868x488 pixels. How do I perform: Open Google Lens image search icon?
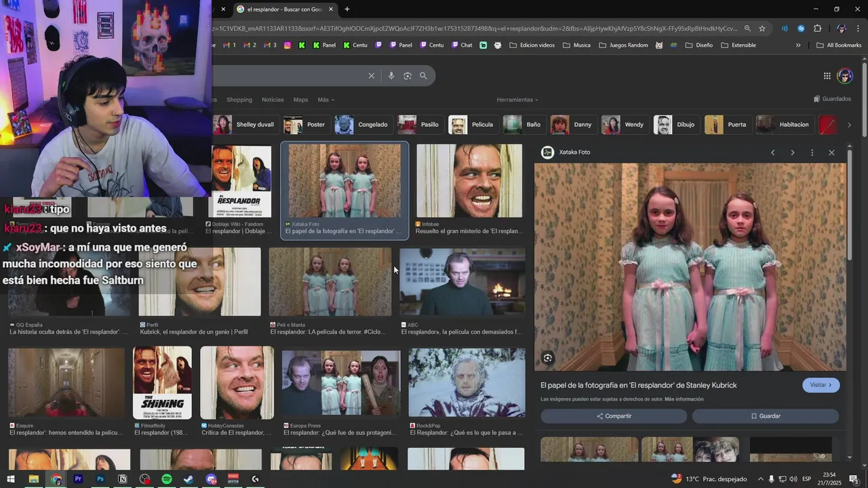(x=408, y=76)
